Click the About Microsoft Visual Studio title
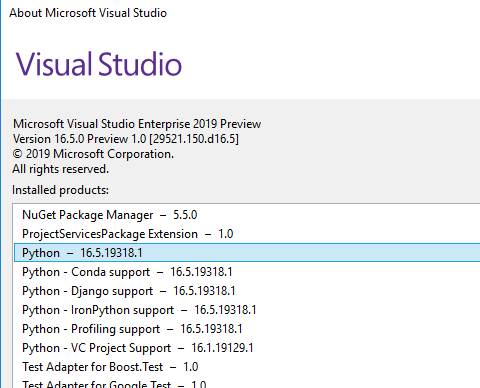Viewport: 480px width, 388px height. tap(88, 13)
